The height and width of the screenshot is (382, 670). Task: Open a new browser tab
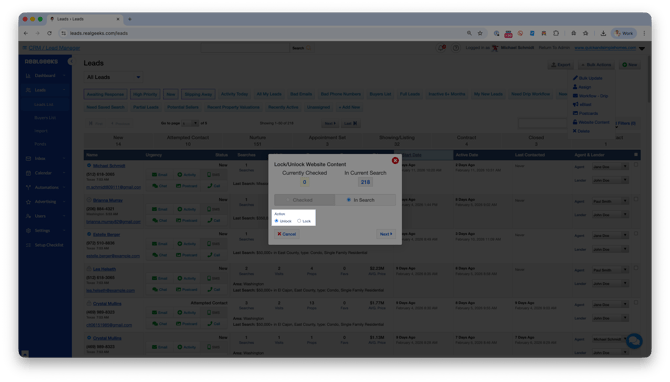(130, 19)
